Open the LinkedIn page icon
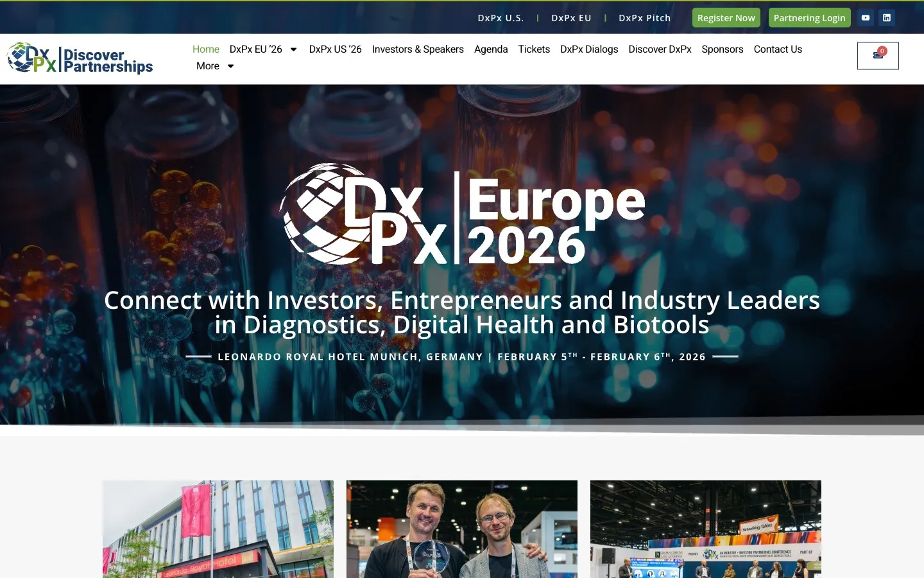 (887, 18)
